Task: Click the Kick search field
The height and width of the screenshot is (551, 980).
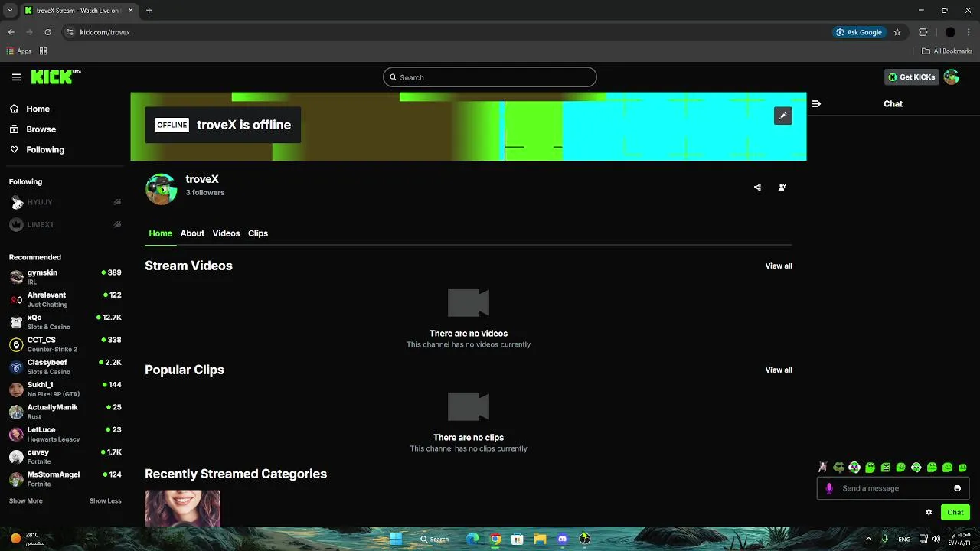Action: click(490, 77)
